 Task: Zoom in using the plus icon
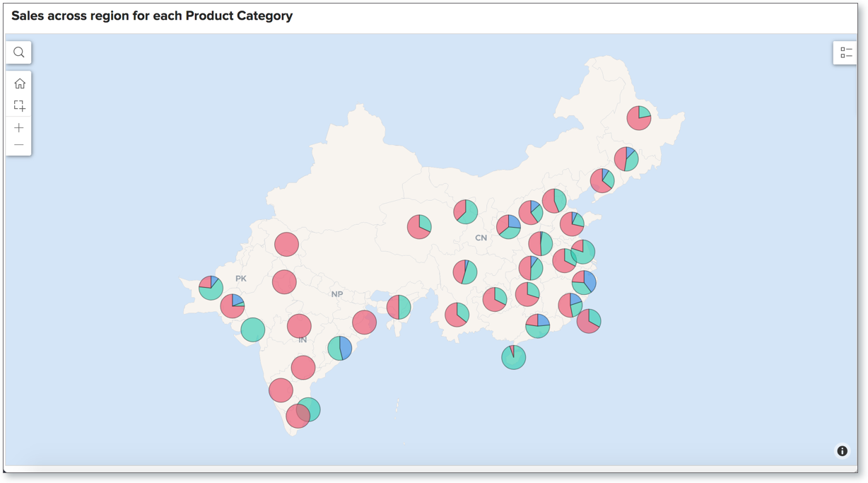tap(19, 128)
